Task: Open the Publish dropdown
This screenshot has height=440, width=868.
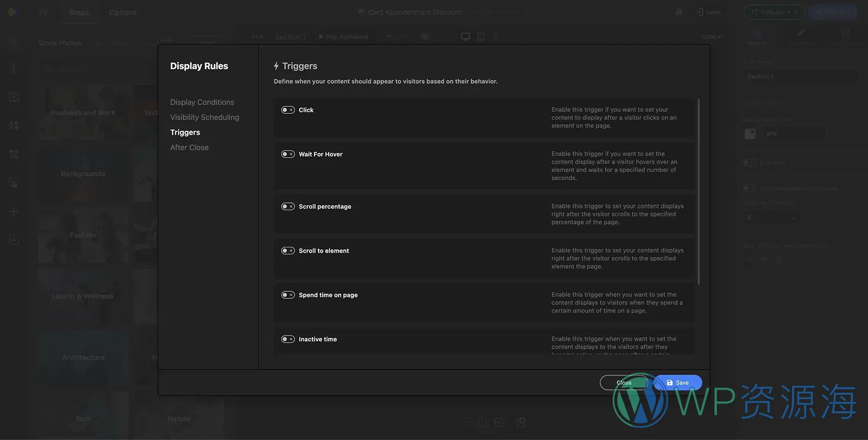Action: [774, 12]
